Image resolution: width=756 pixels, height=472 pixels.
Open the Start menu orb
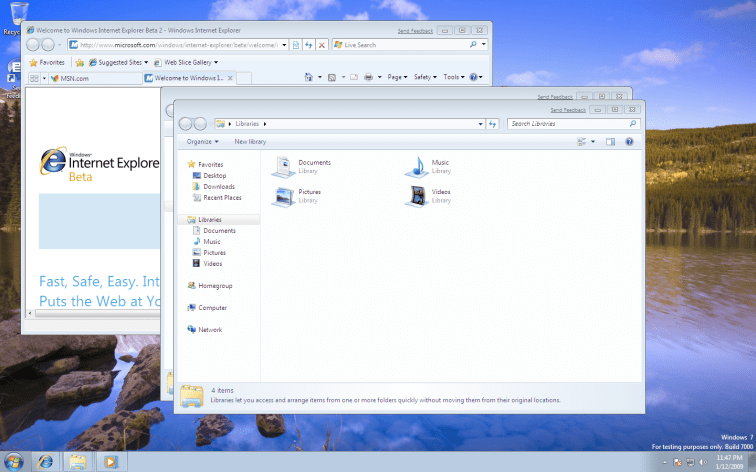tap(14, 462)
